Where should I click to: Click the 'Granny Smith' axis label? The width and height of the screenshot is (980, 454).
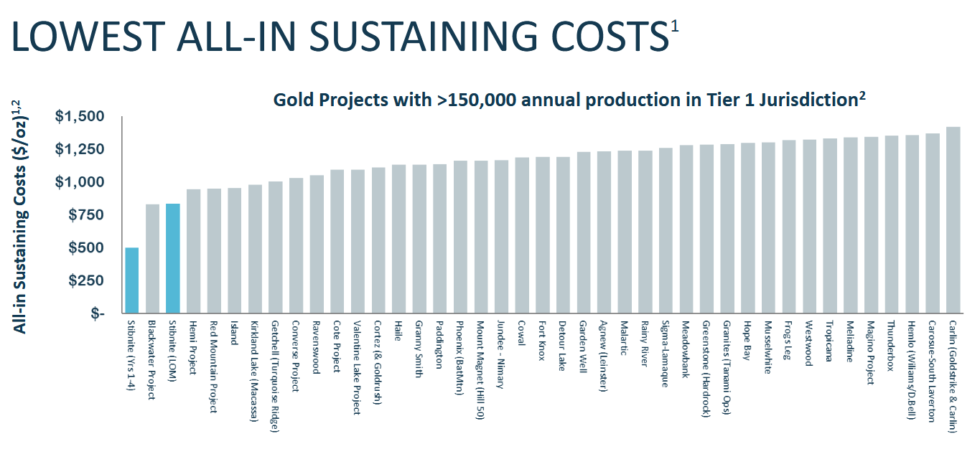(x=419, y=349)
